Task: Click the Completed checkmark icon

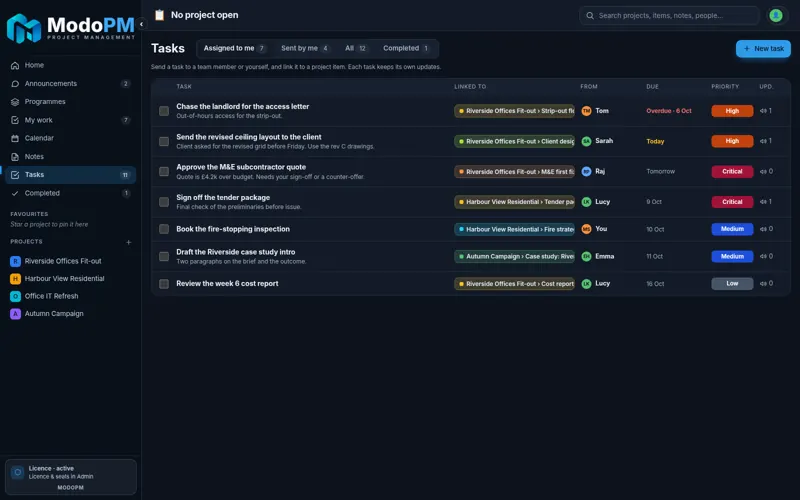Action: (15, 193)
